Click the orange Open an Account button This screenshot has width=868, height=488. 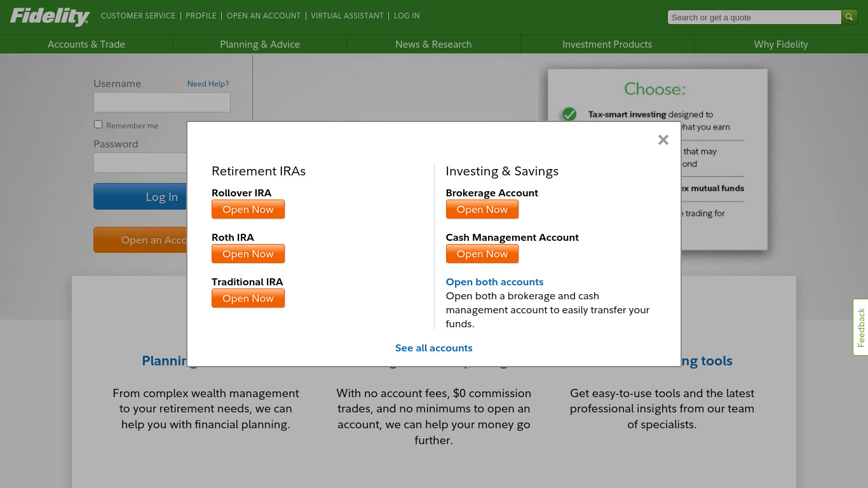140,240
